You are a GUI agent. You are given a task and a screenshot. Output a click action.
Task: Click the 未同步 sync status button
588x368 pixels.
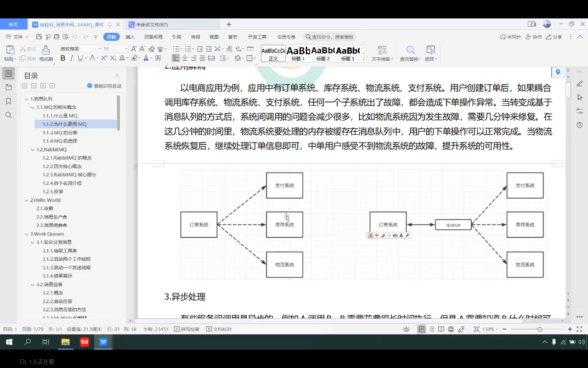510,37
